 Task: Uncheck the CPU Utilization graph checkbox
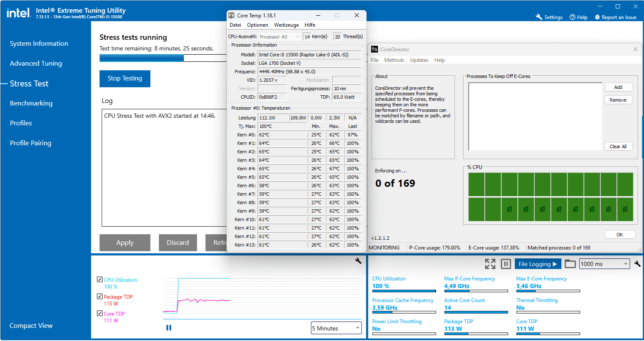click(100, 280)
